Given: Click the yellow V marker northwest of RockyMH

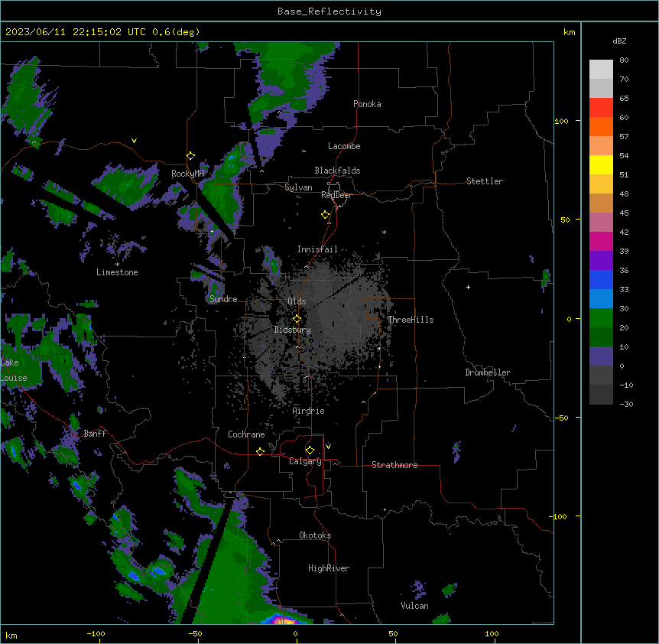Looking at the screenshot, I should point(134,141).
